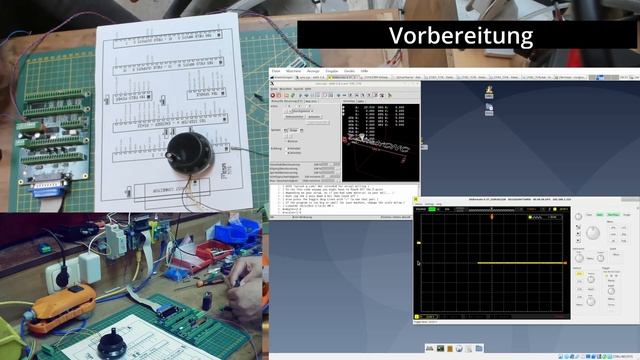Screen dimensions: 640x360
Task: Click the trigger level knob in oscilloscope
Action: click(611, 291)
